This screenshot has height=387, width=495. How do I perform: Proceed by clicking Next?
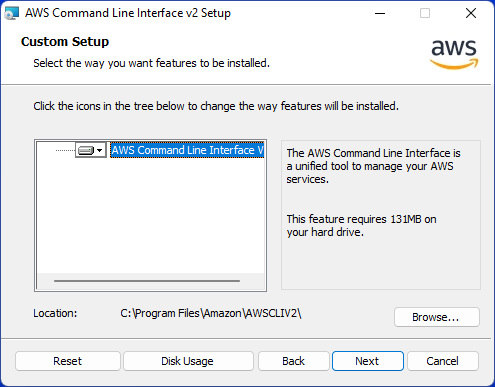pyautogui.click(x=368, y=361)
